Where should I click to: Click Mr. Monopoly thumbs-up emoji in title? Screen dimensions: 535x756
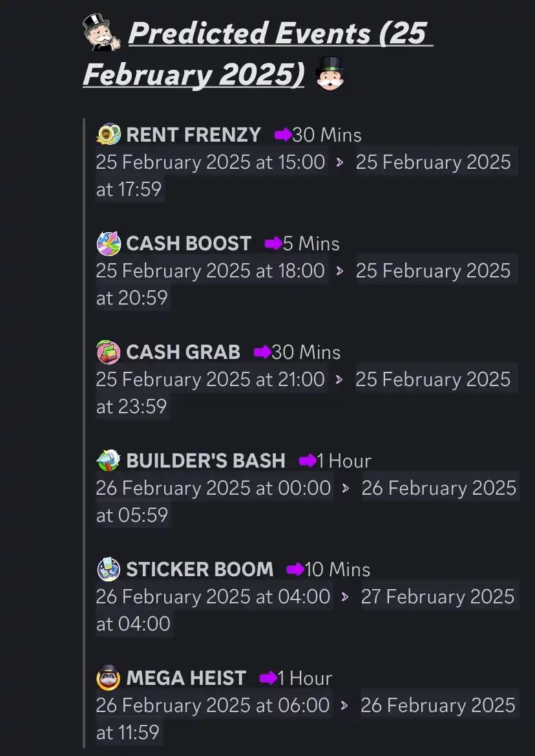tap(101, 32)
